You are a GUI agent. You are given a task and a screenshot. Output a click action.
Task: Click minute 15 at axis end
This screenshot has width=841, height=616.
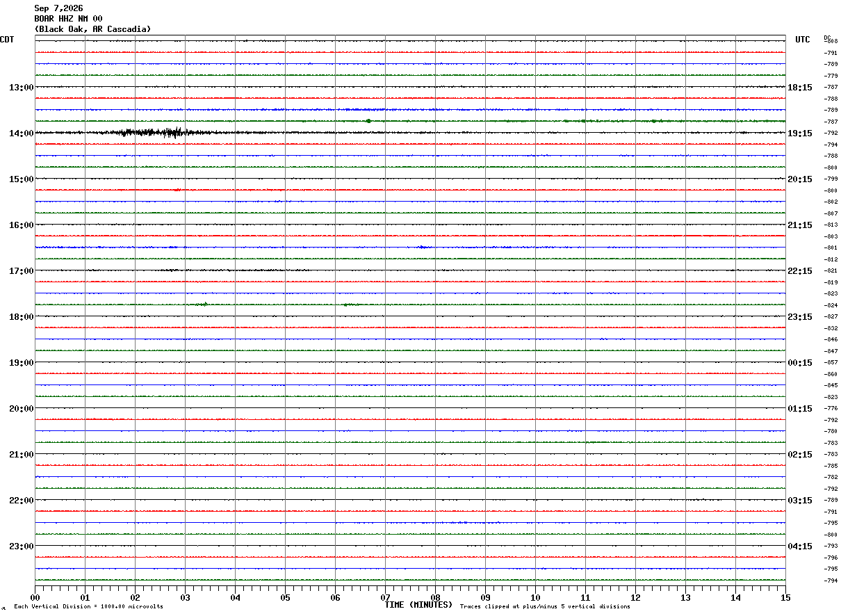pos(785,597)
